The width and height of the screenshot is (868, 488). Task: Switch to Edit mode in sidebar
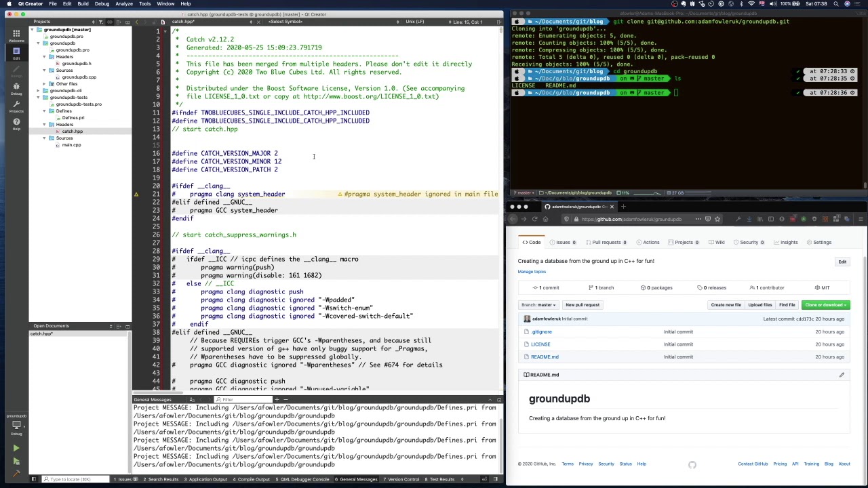point(16,52)
